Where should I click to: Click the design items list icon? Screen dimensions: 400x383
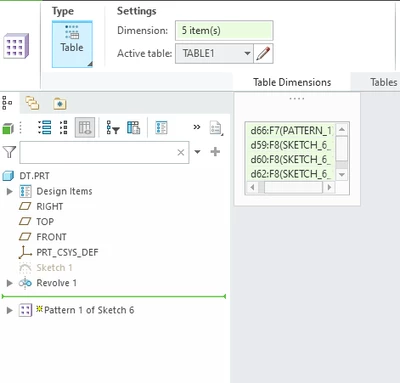click(x=161, y=127)
